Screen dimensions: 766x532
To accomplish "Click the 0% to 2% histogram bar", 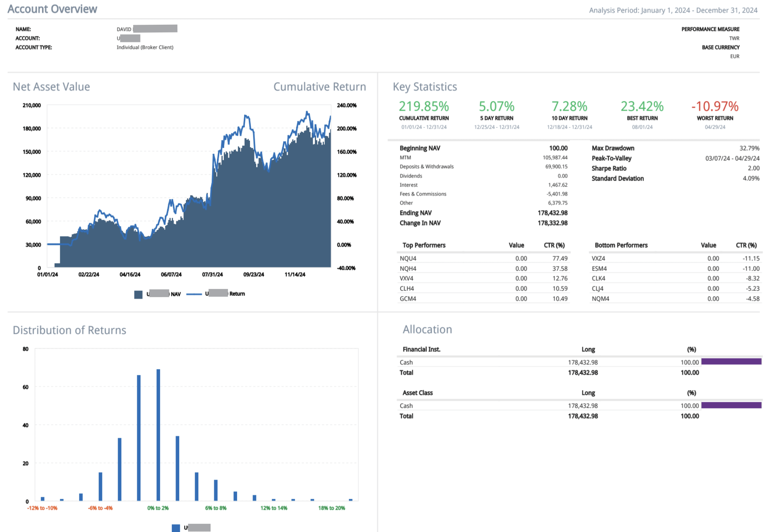I will tap(158, 435).
